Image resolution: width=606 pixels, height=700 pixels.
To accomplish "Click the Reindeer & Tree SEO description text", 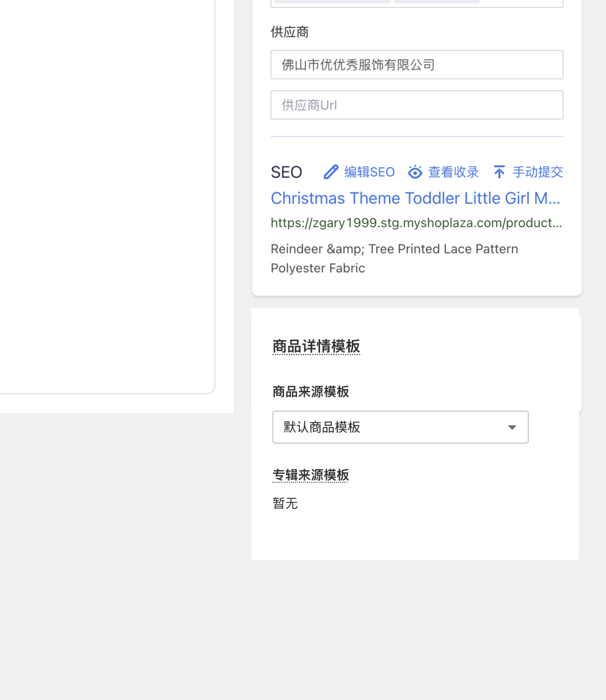I will tap(394, 258).
